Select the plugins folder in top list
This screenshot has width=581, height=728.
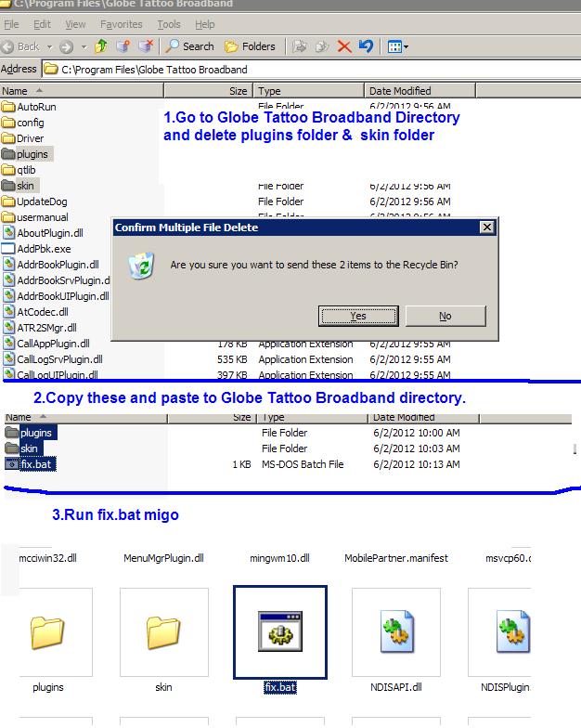coord(27,154)
